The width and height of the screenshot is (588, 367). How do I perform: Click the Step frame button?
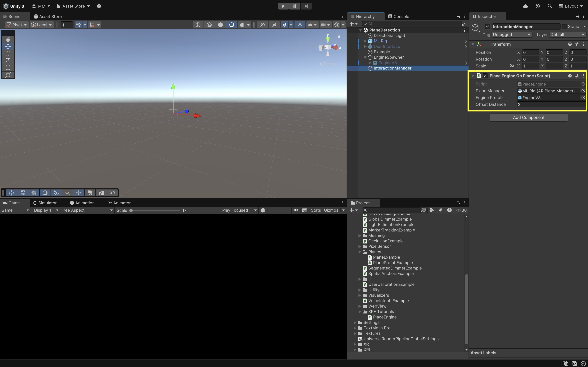click(x=306, y=6)
